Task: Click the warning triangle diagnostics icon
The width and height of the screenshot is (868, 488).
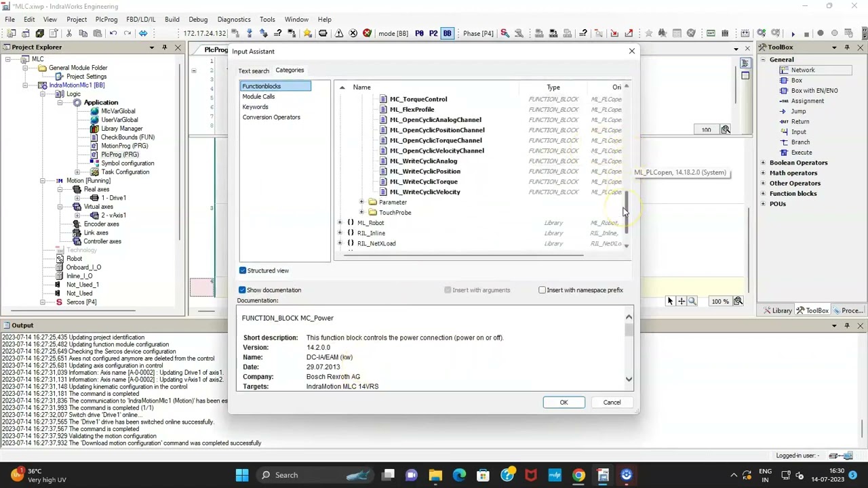Action: click(x=338, y=33)
